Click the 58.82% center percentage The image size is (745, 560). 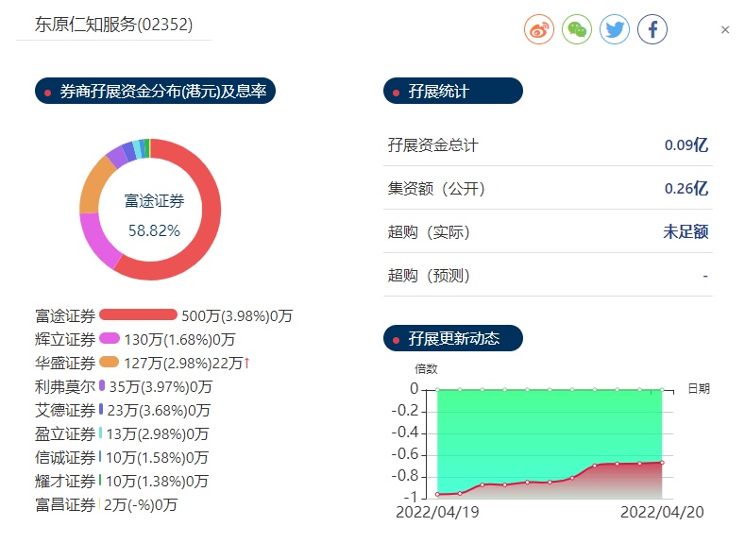pos(155,230)
